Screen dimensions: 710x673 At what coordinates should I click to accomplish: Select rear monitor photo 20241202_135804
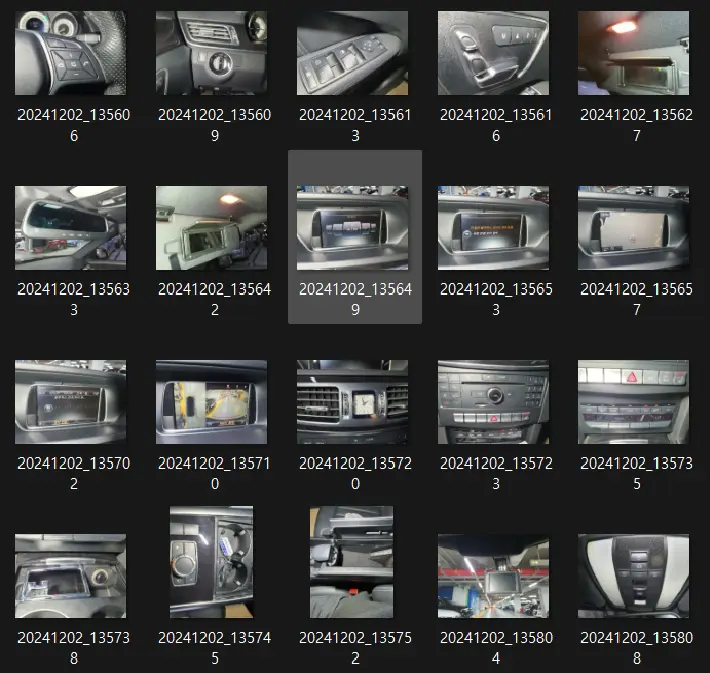click(x=493, y=576)
